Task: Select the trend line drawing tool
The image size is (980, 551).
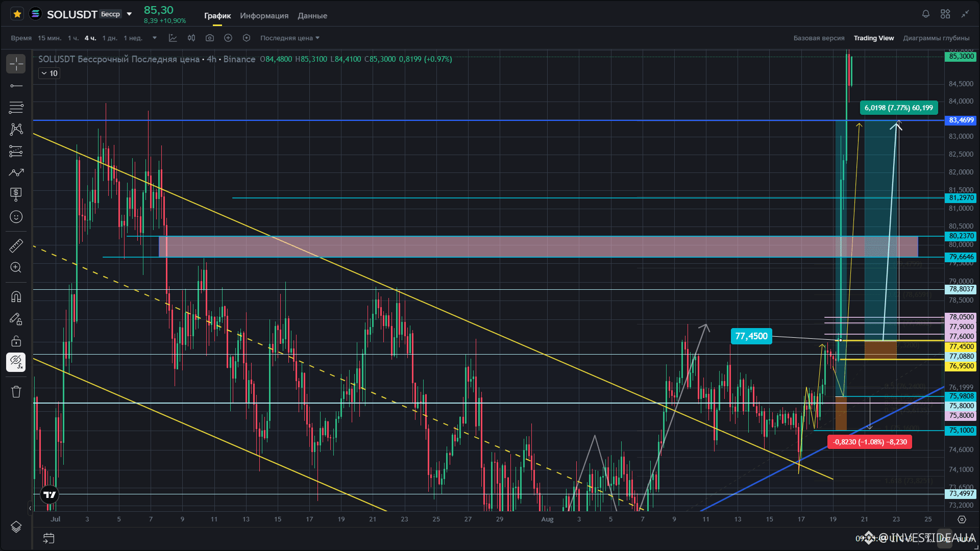Action: tap(16, 86)
